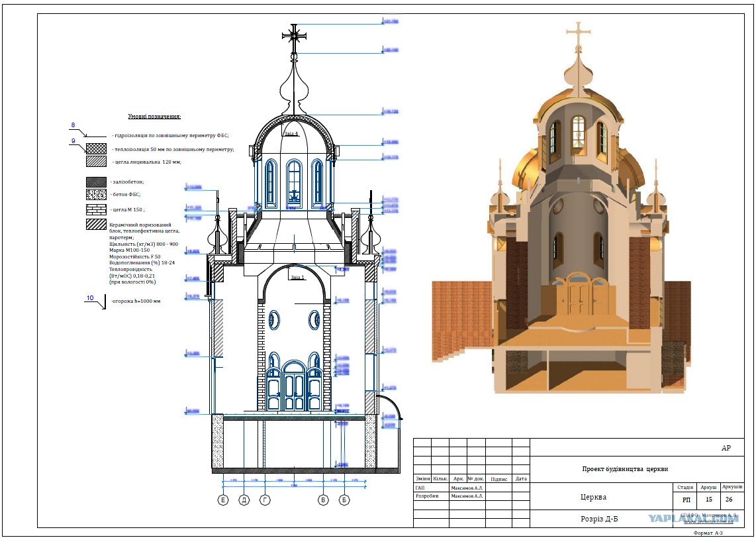
Task: Click the 'огорожа h=1000 мм' label
Action: [x=136, y=301]
